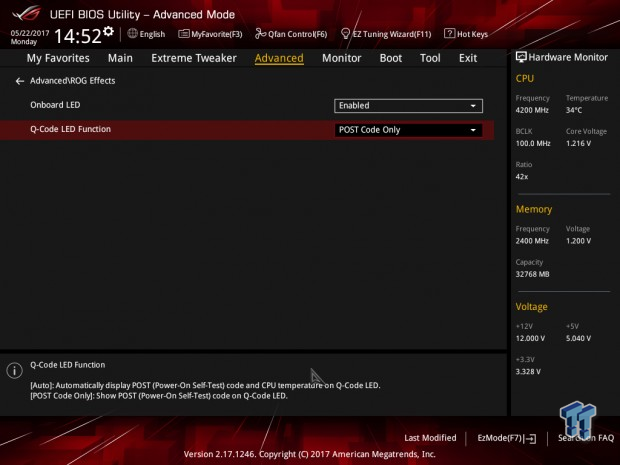
Task: Click the 14:52 clock display
Action: tap(78, 36)
